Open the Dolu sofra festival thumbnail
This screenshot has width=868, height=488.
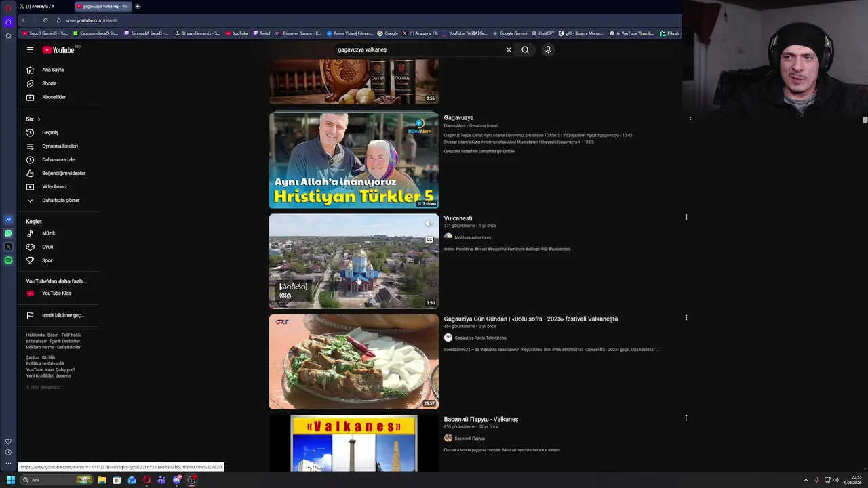click(x=353, y=361)
